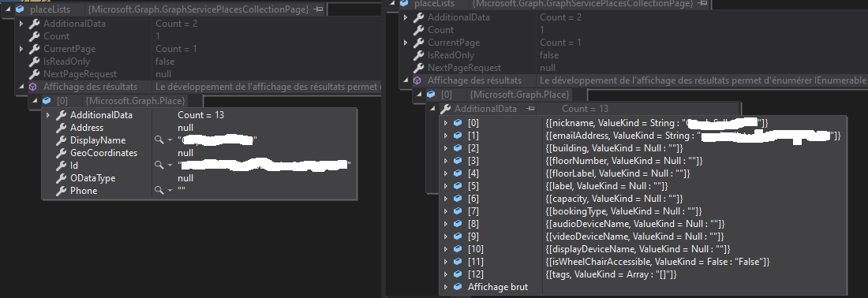Collapse the [0] Microsoft.Graph.Place node, left panel
Image resolution: width=868 pixels, height=298 pixels.
pyautogui.click(x=35, y=101)
